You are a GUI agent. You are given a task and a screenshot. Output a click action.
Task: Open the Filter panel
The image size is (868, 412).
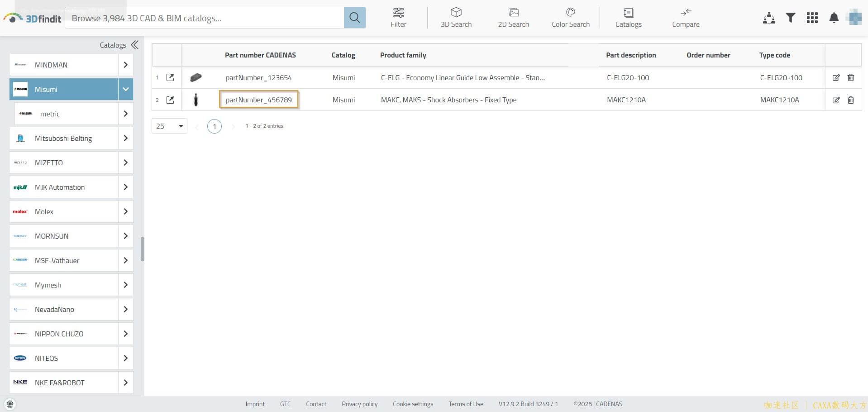[x=398, y=18]
